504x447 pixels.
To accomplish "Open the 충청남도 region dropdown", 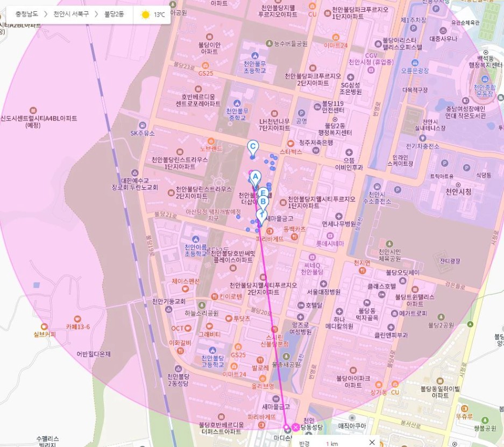I will [27, 14].
